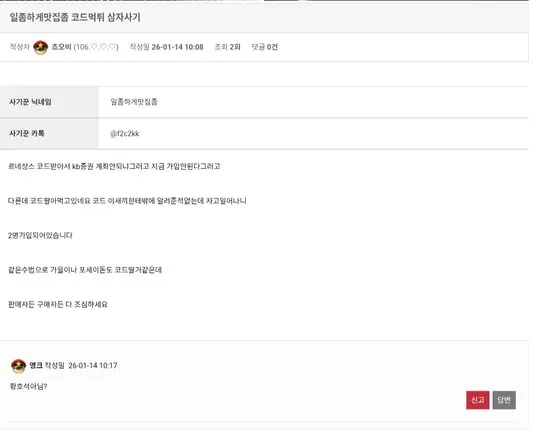
Task: Open commenter 영크's avatar icon
Action: [19, 366]
